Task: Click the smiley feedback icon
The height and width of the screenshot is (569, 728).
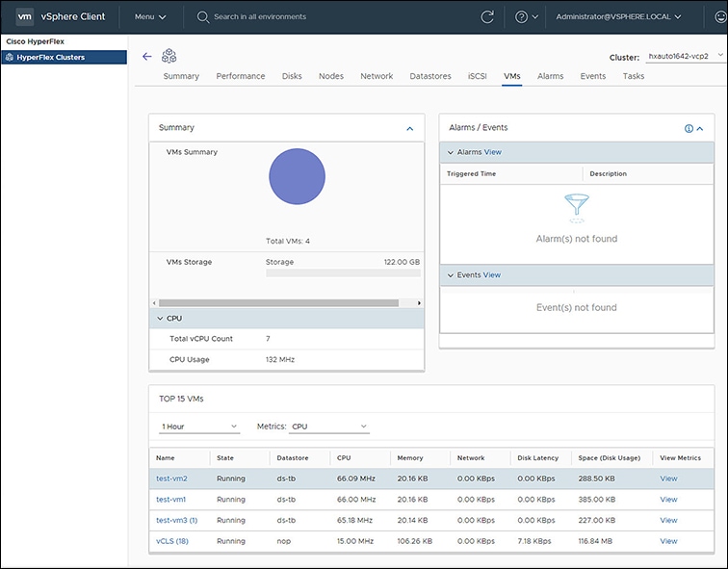Action: (x=720, y=17)
